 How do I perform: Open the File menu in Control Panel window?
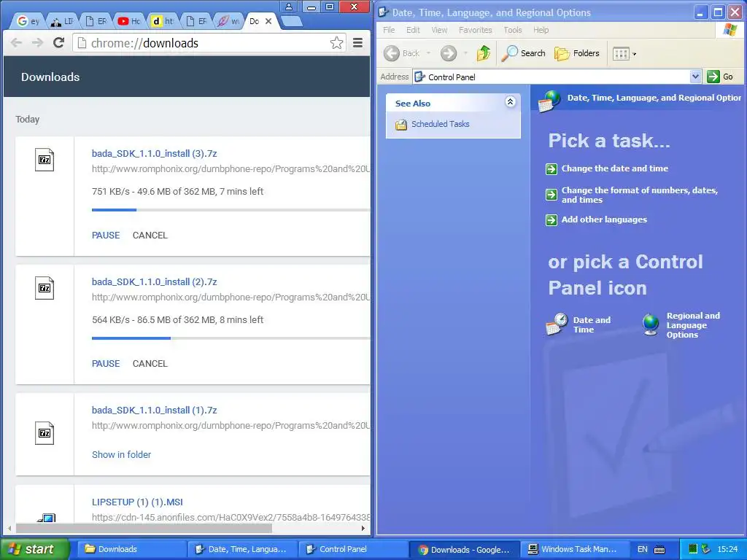click(389, 30)
